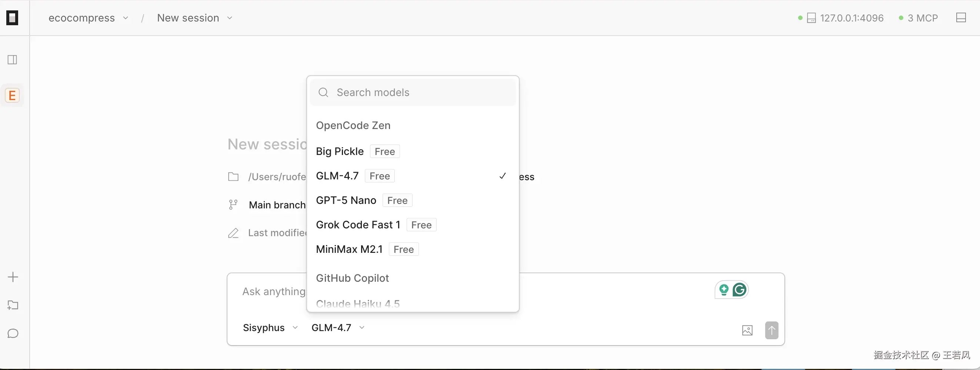
Task: Open the Sisyphus agent dropdown
Action: pyautogui.click(x=270, y=327)
